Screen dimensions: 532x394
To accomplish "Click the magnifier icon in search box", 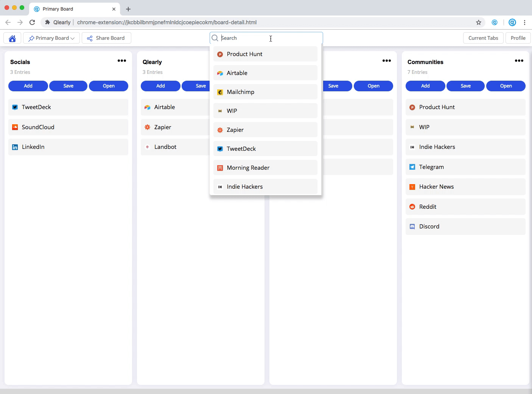I will tap(215, 38).
